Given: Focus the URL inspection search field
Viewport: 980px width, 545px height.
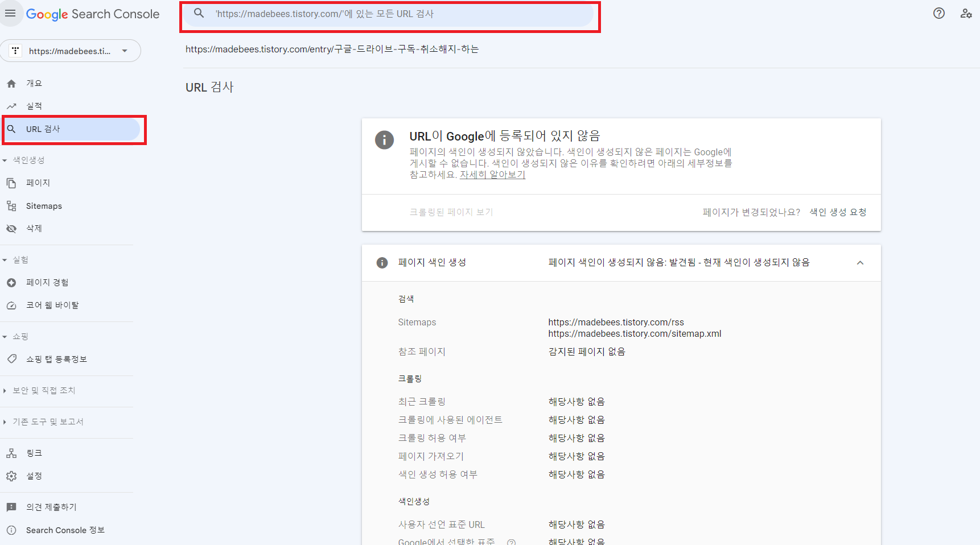Looking at the screenshot, I should [390, 14].
